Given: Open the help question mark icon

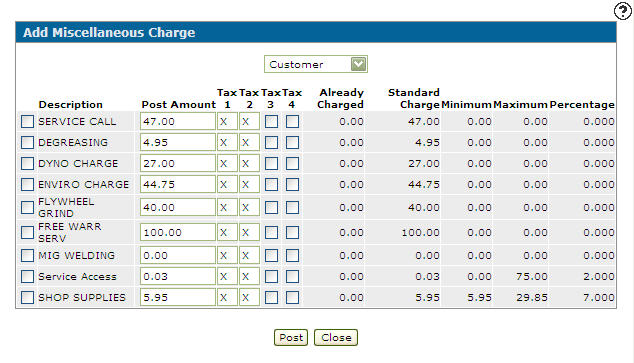Looking at the screenshot, I should coord(623,11).
